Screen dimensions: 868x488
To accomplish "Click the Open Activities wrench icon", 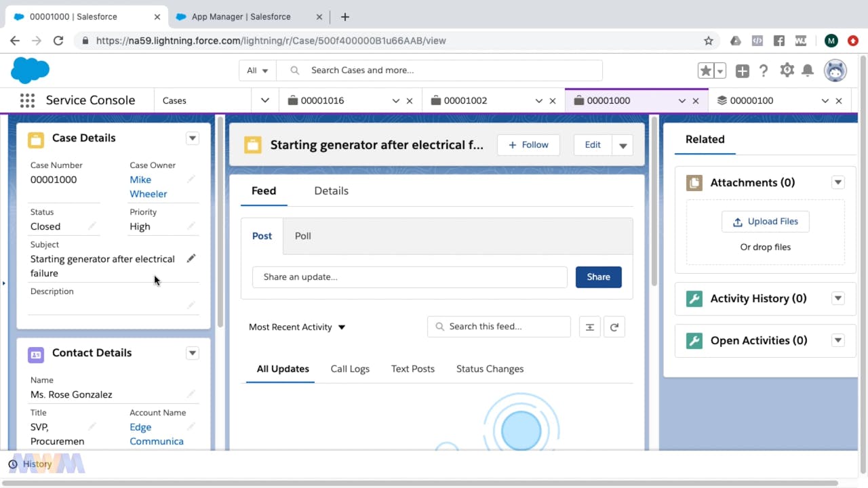I will (x=694, y=340).
